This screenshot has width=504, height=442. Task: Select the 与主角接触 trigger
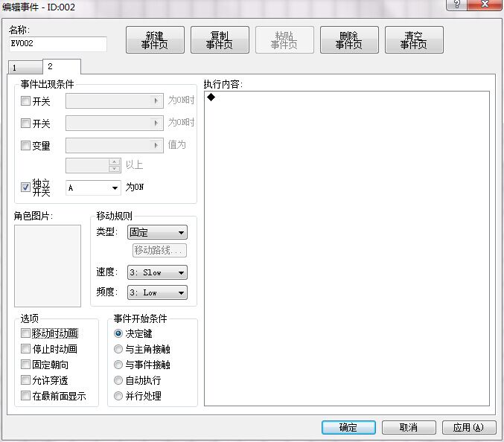click(x=118, y=349)
